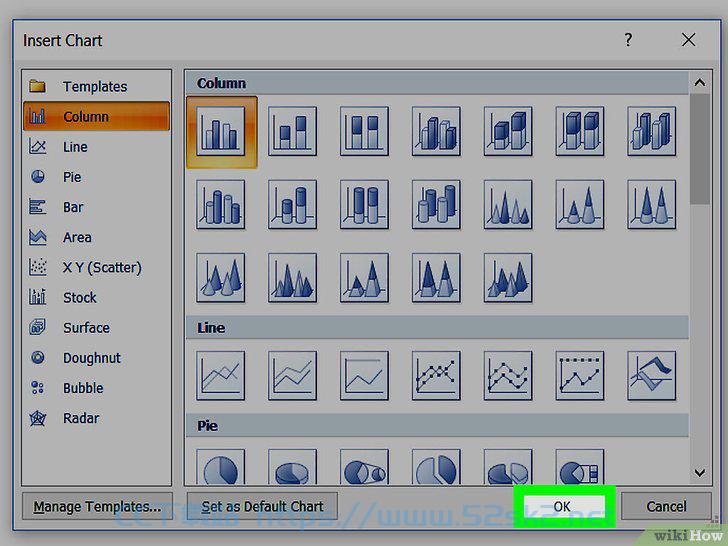Image resolution: width=728 pixels, height=546 pixels.
Task: Choose the Stacked Column in 3-D chart
Action: coord(508,131)
